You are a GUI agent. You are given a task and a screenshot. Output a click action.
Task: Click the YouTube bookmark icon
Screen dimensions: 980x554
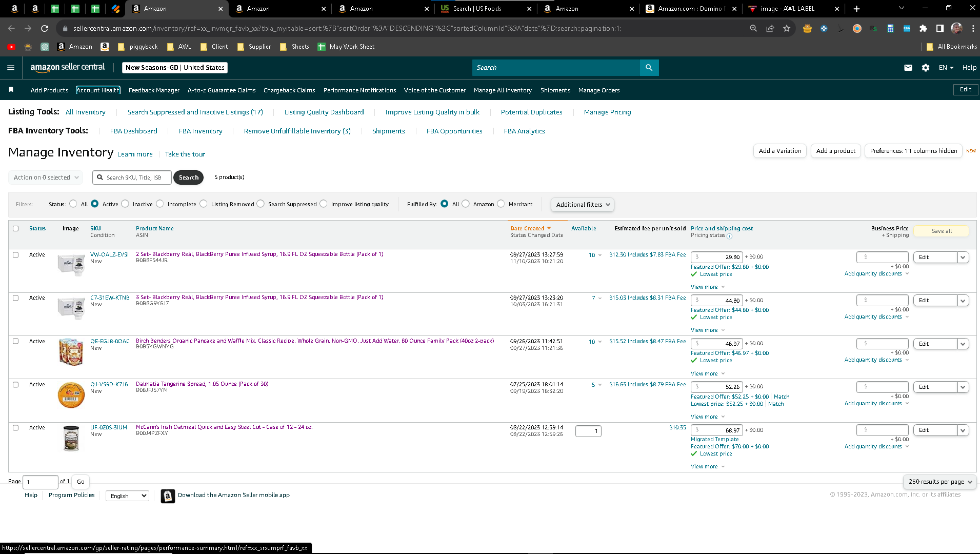pos(11,47)
